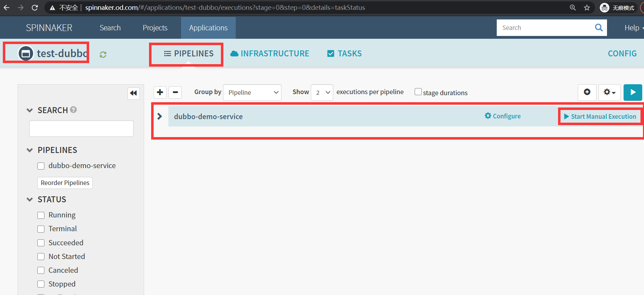Collapse all pipelines with minus button
Image resolution: width=644 pixels, height=295 pixels.
pyautogui.click(x=175, y=92)
